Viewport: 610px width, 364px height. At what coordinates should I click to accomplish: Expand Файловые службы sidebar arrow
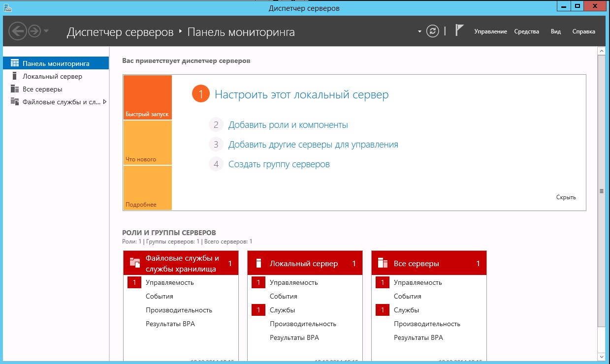(104, 102)
